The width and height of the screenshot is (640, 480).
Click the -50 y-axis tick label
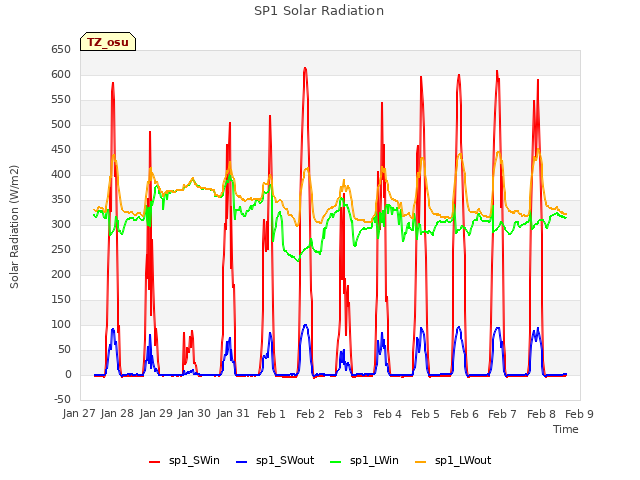pyautogui.click(x=62, y=400)
